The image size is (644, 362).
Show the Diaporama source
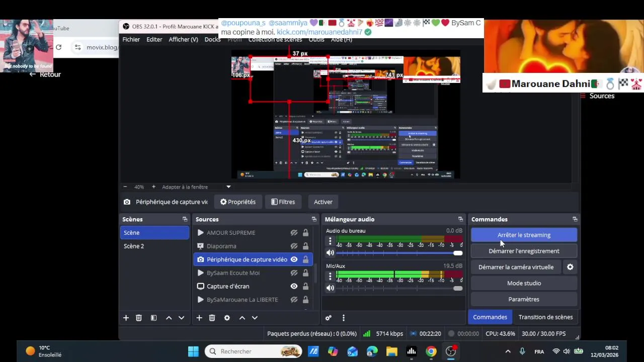point(294,246)
